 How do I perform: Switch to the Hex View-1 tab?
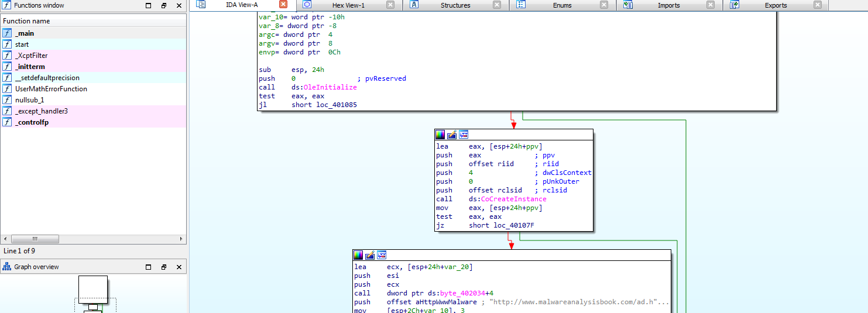coord(348,5)
